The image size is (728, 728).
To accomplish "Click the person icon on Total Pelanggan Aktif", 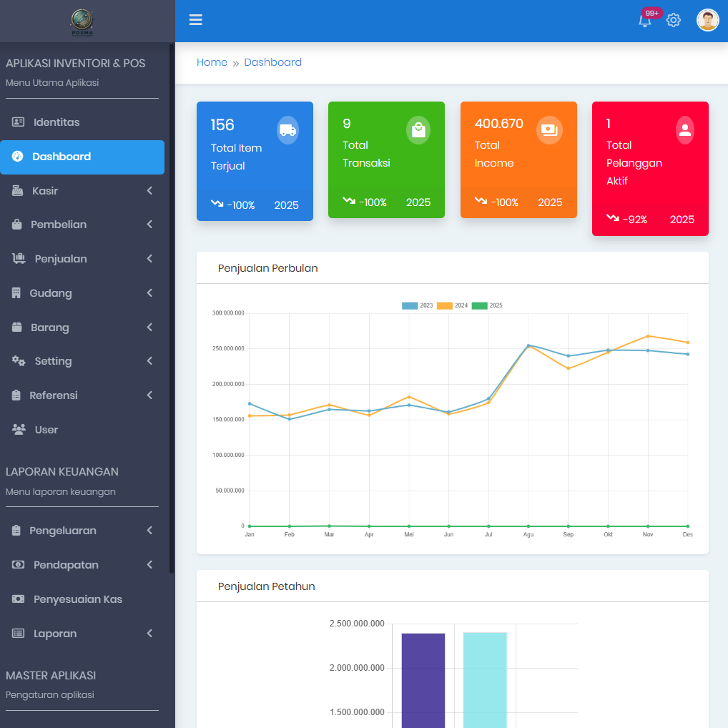I will pos(684,130).
